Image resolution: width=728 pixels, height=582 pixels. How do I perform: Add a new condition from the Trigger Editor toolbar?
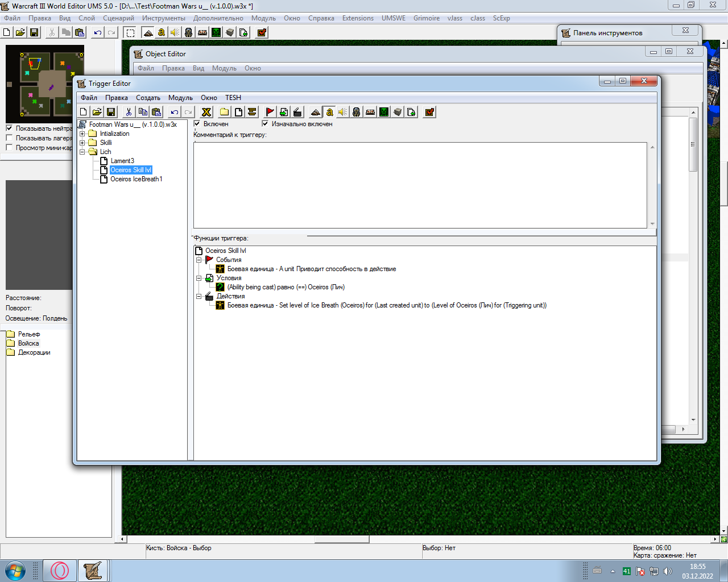(284, 112)
